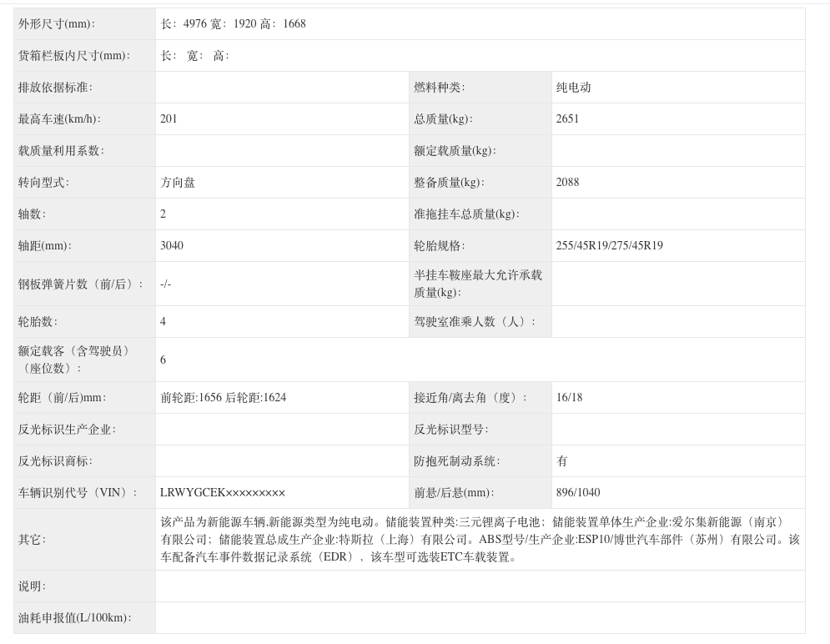Select the VIN value LRWYGCEK×××××××××
This screenshot has width=830, height=644.
coord(223,493)
